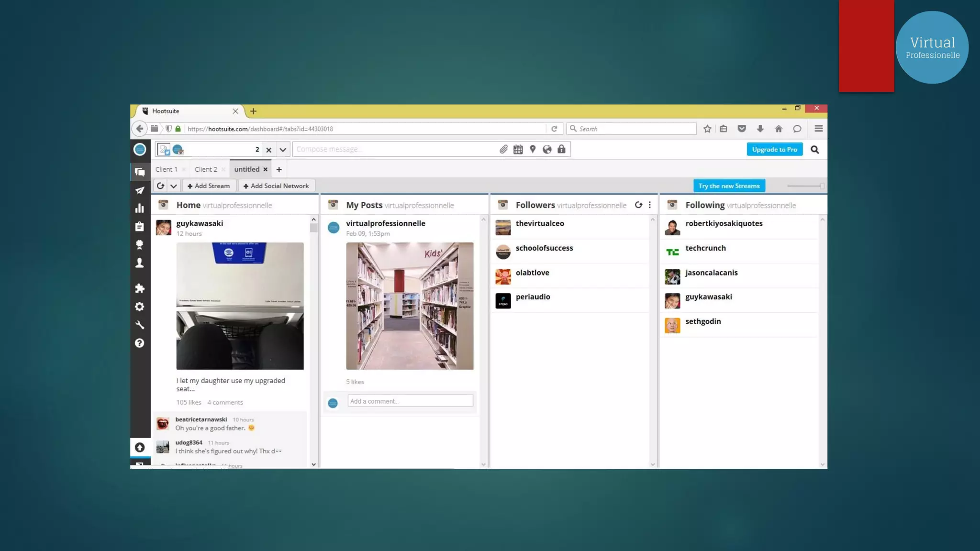
Task: Click the Upgrade to Pro button
Action: pos(774,150)
